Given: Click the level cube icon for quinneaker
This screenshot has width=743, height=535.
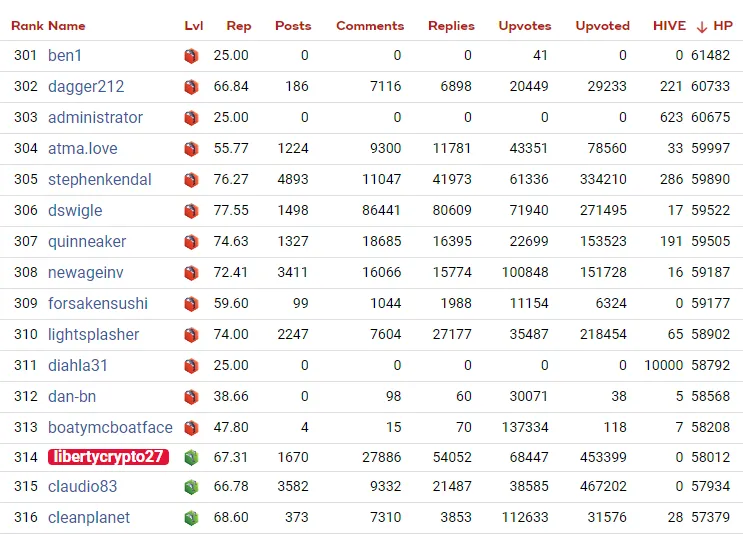Looking at the screenshot, I should [x=191, y=242].
